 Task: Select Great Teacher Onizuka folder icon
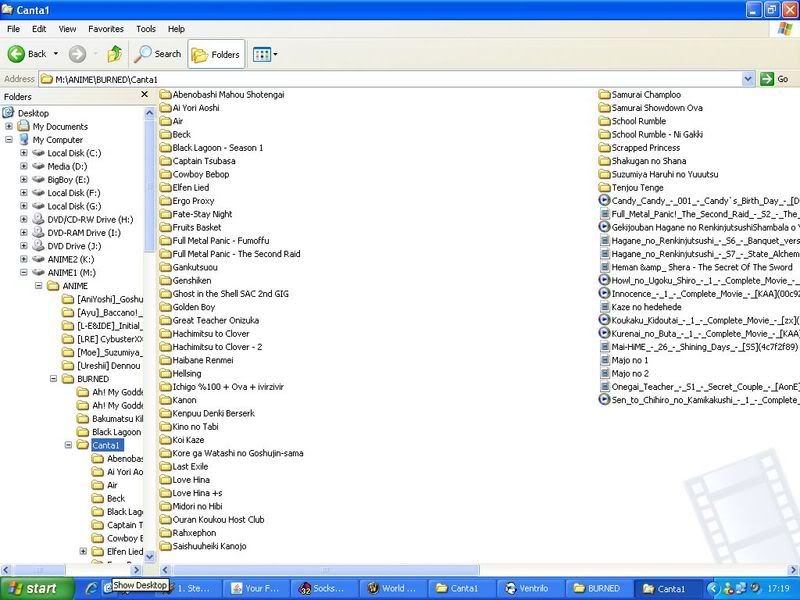coord(165,320)
